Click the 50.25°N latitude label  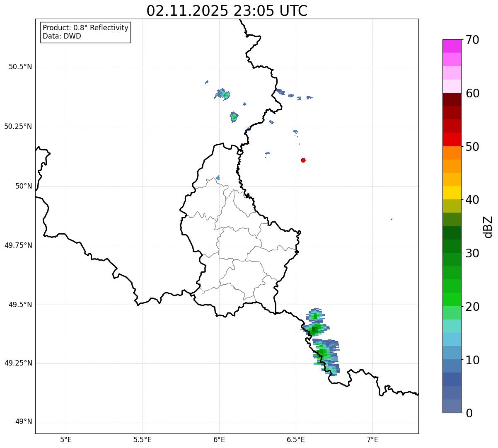[18, 126]
